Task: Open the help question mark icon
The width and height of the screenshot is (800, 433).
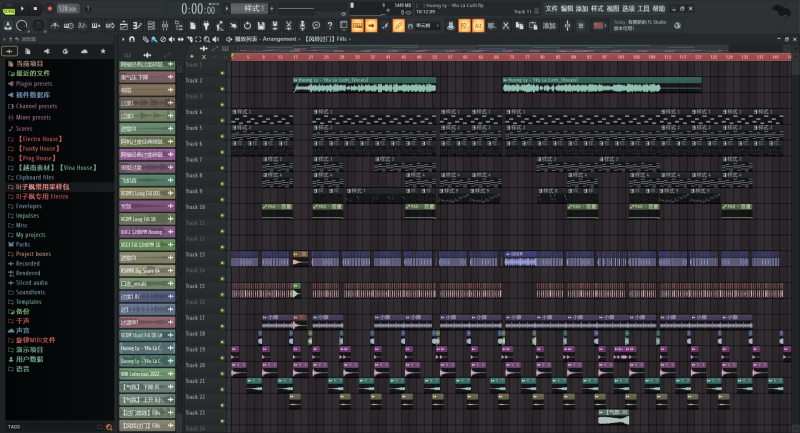Action: 330,26
